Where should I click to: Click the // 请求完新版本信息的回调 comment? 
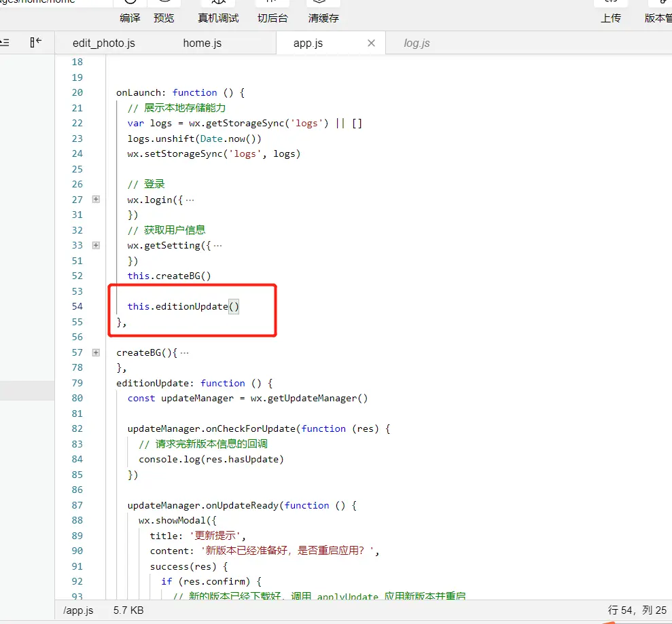(x=202, y=443)
